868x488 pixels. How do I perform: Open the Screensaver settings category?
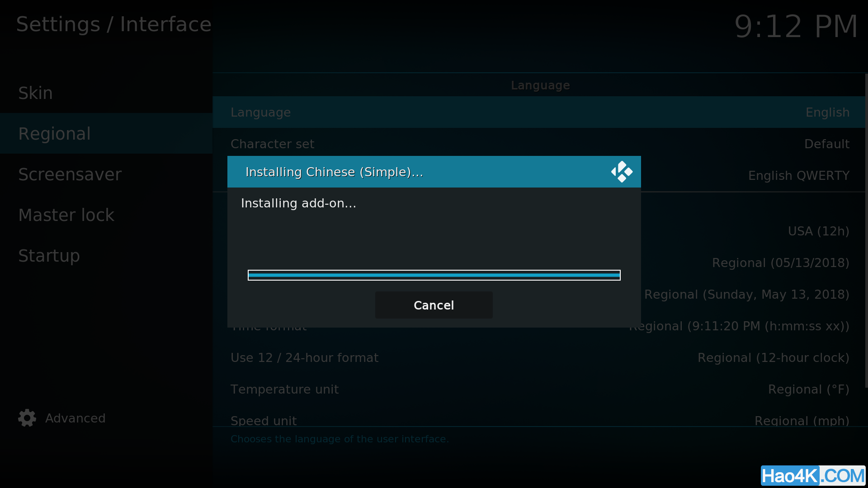[106, 174]
